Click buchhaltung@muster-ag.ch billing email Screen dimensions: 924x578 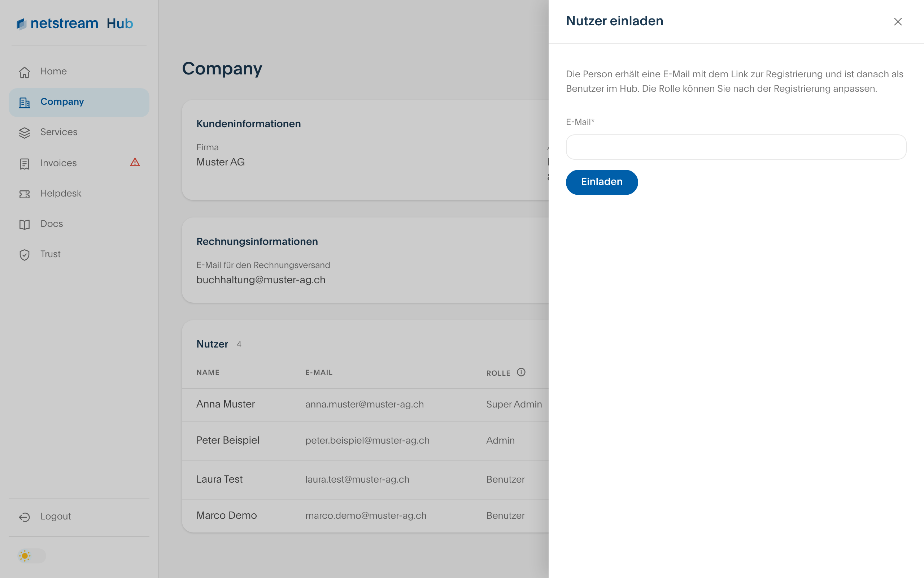(x=261, y=280)
